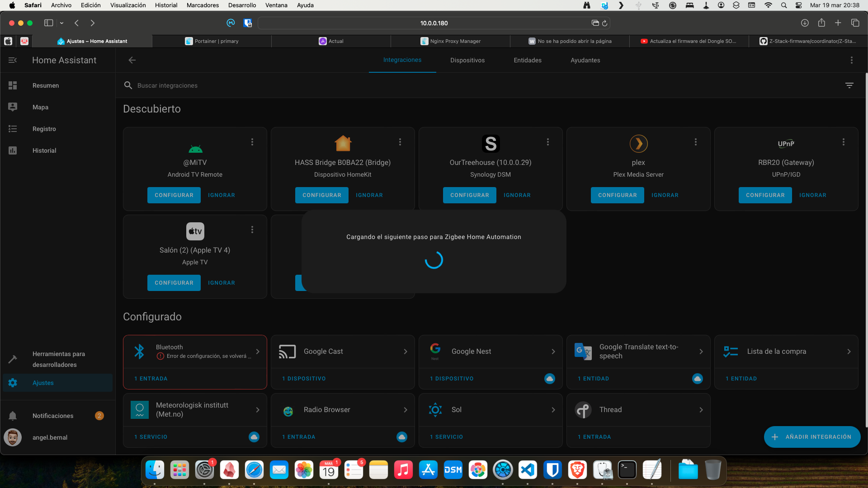Open the filter icon beside search bar
The height and width of the screenshot is (488, 868).
(x=849, y=85)
